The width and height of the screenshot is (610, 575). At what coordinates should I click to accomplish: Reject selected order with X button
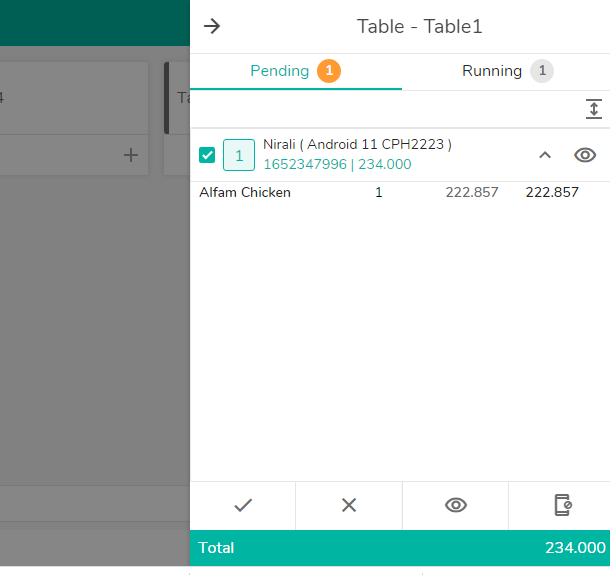point(349,505)
